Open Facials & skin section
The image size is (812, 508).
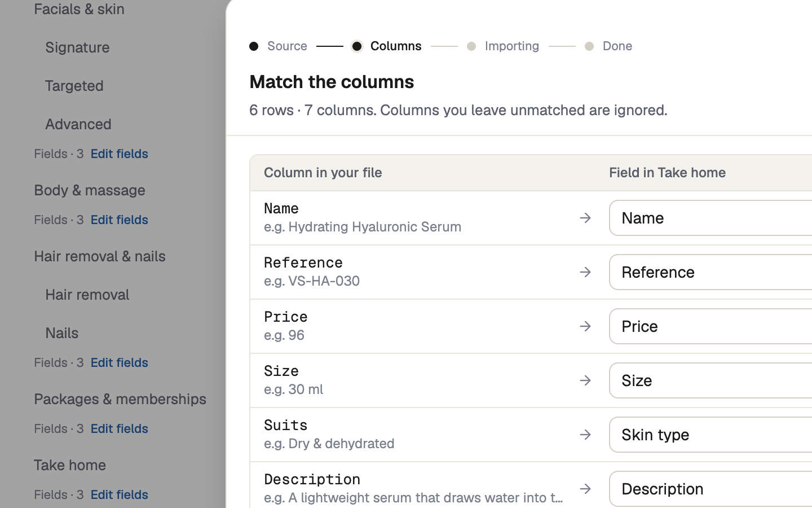tap(79, 9)
